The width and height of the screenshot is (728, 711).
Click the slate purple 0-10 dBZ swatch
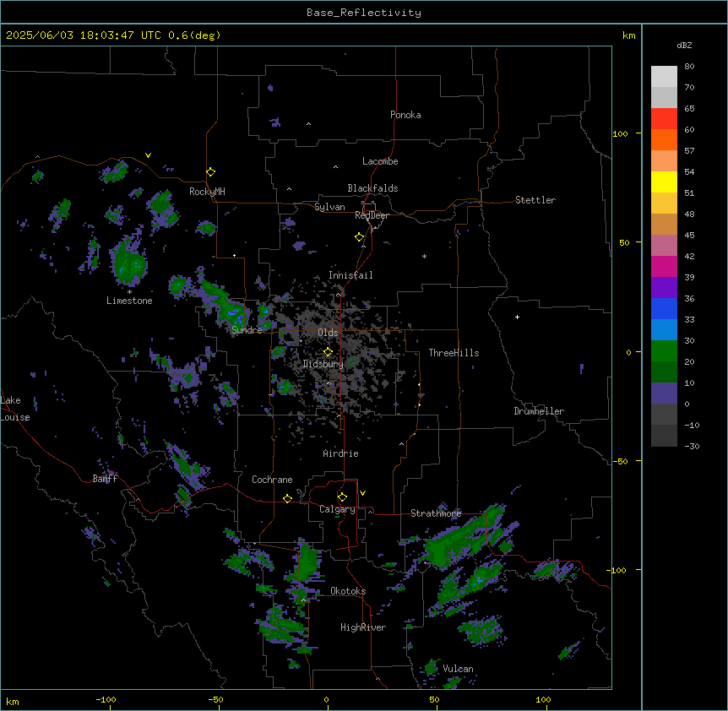pyautogui.click(x=664, y=393)
